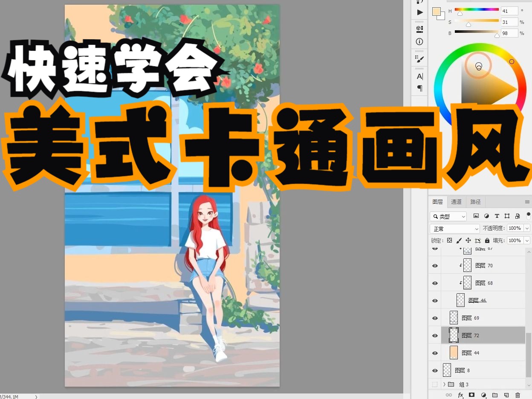Select the Create new layer icon
Image resolution: width=532 pixels, height=399 pixels.
pyautogui.click(x=506, y=395)
